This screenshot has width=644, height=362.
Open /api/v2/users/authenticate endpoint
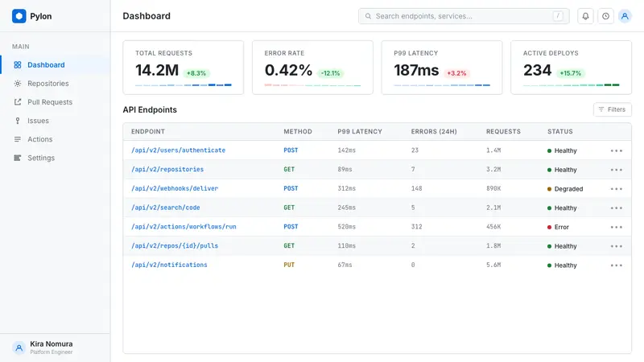click(178, 150)
